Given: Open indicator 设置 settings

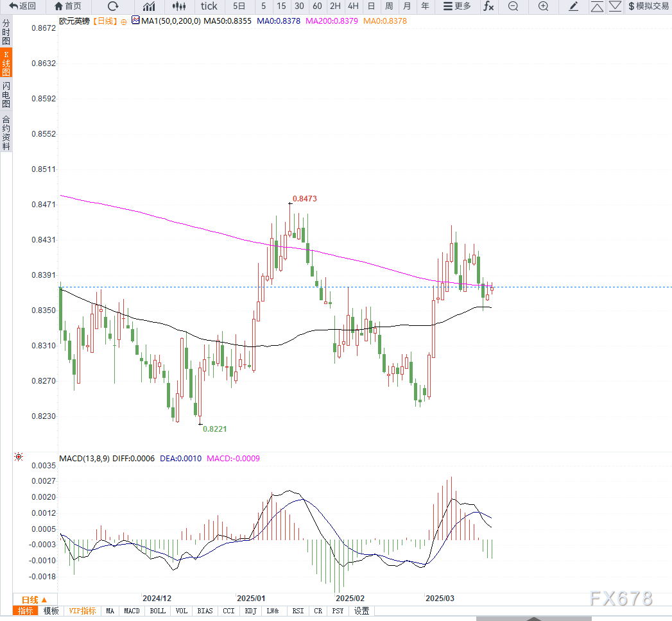Looking at the screenshot, I should tap(361, 611).
